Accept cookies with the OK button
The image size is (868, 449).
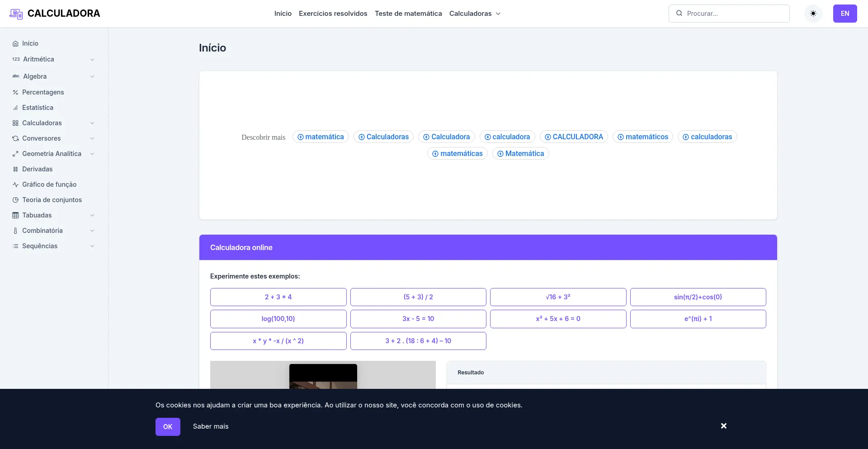(168, 427)
